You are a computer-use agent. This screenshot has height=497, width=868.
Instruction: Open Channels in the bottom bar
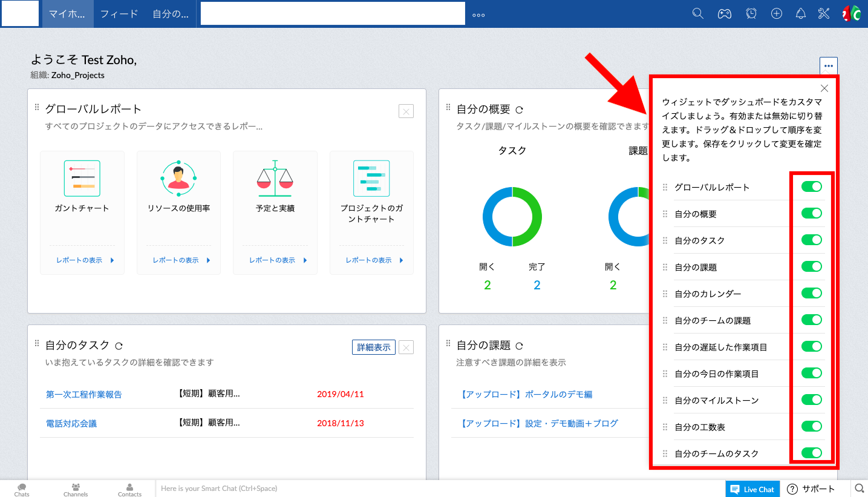tap(76, 490)
